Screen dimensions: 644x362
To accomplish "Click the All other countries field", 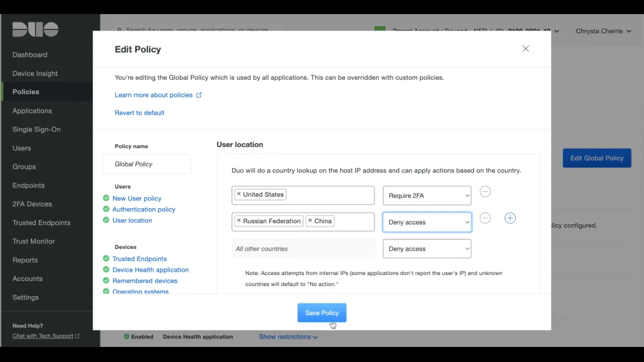I will click(303, 249).
